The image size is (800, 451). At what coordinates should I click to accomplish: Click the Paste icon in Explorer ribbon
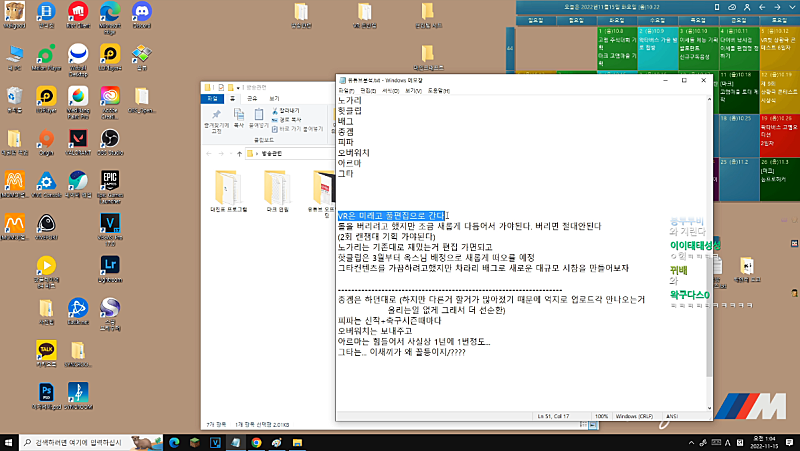click(259, 118)
